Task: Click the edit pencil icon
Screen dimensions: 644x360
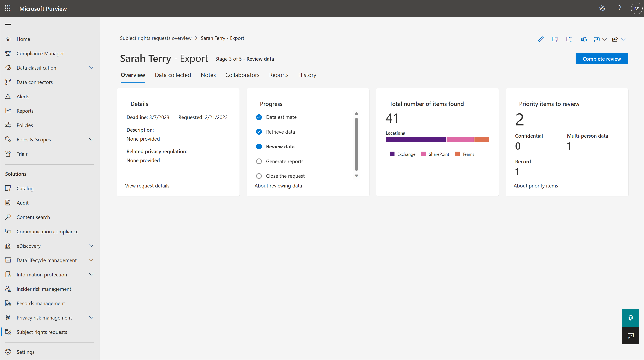Action: point(540,39)
